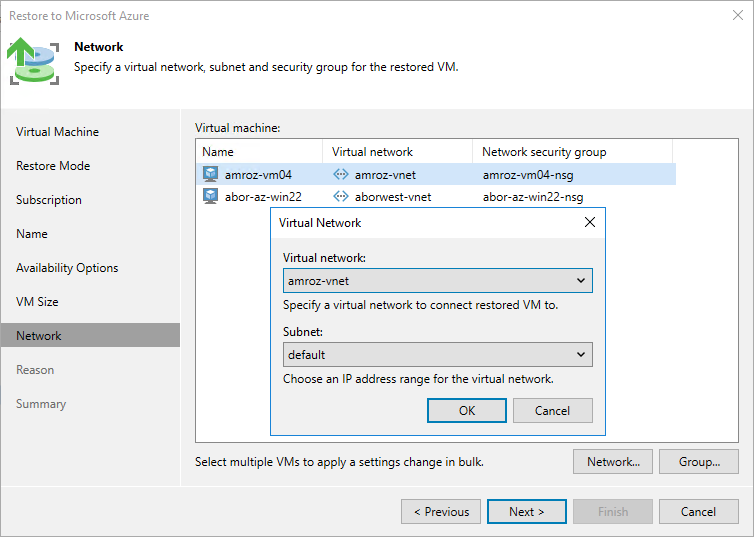The height and width of the screenshot is (537, 754).
Task: Go to the Virtual Machine step
Action: (57, 132)
